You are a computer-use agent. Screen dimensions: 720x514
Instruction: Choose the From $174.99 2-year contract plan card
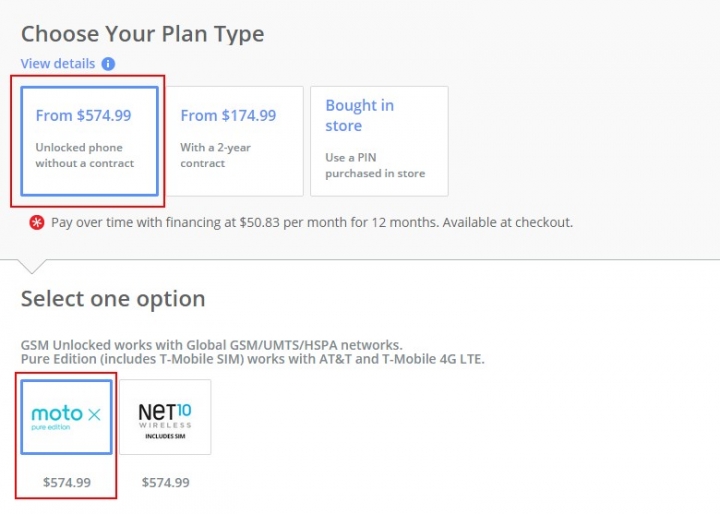[x=234, y=141]
